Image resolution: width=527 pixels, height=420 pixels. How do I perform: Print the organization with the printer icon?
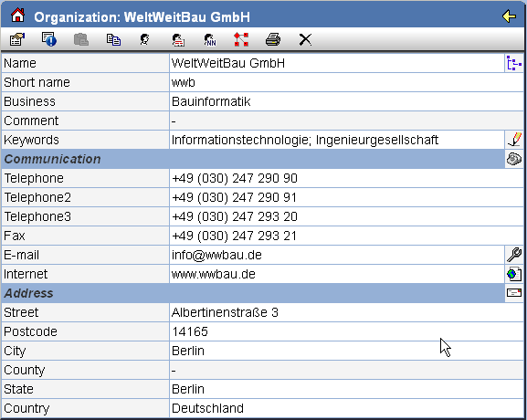pyautogui.click(x=273, y=39)
